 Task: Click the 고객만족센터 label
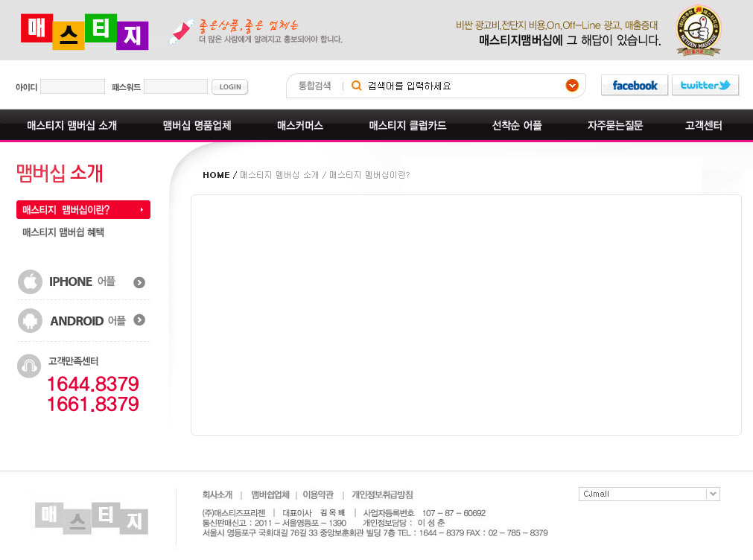[x=73, y=361]
